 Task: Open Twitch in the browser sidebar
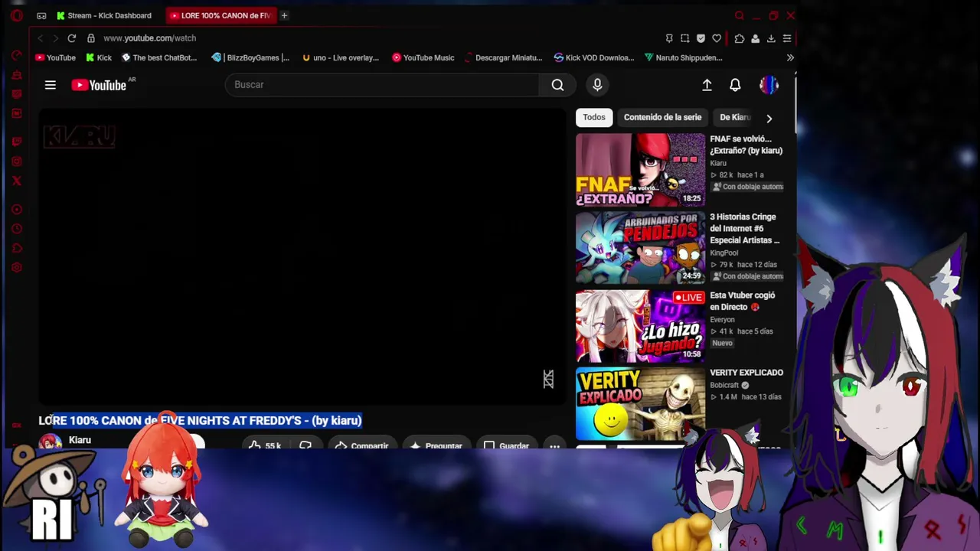[17, 142]
